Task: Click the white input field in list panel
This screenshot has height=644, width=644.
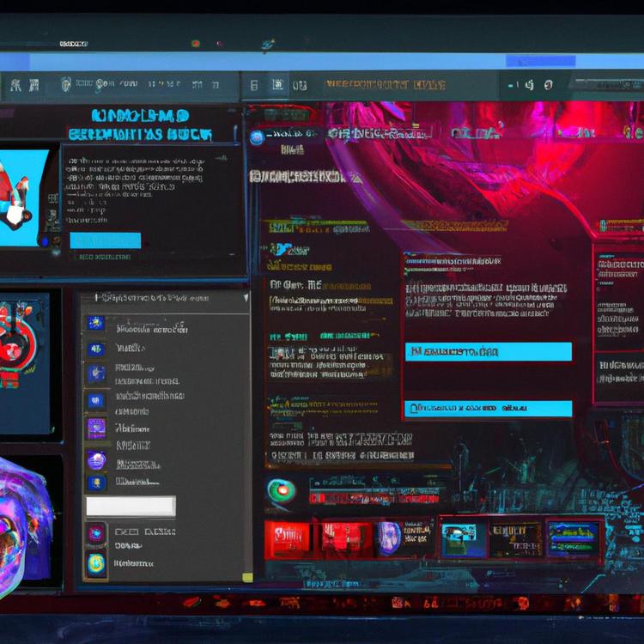Action: pyautogui.click(x=131, y=506)
